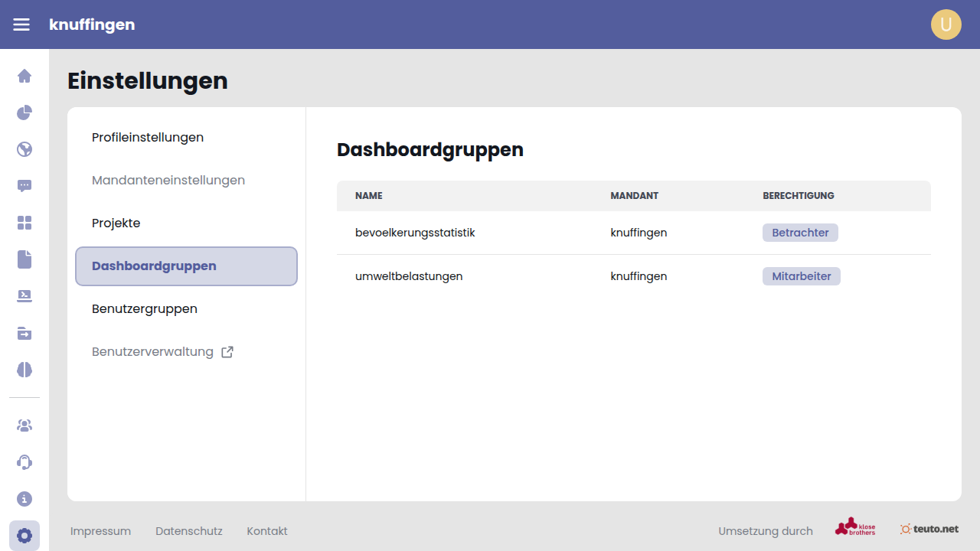Open the hamburger menu
The image size is (980, 551).
click(x=21, y=24)
